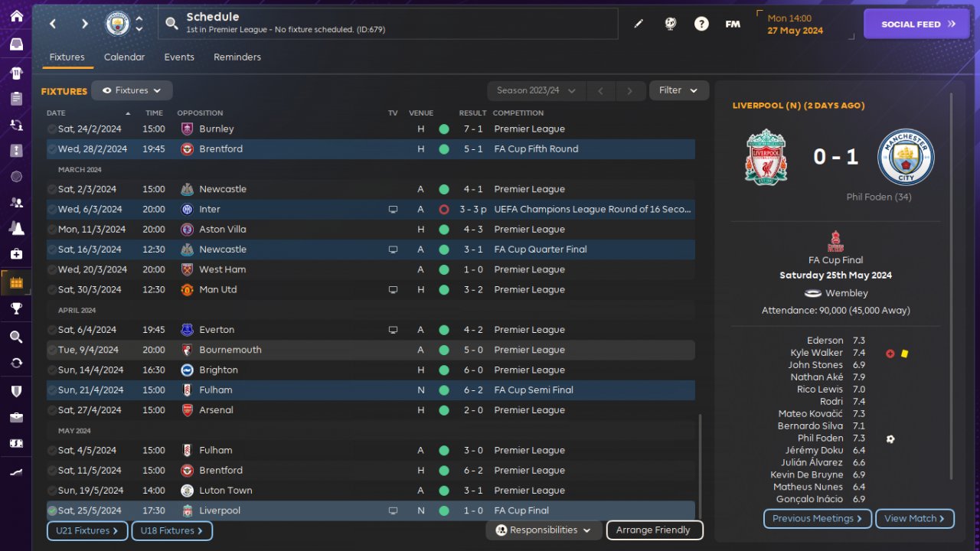980x551 pixels.
Task: Open the help question mark icon
Action: click(701, 24)
